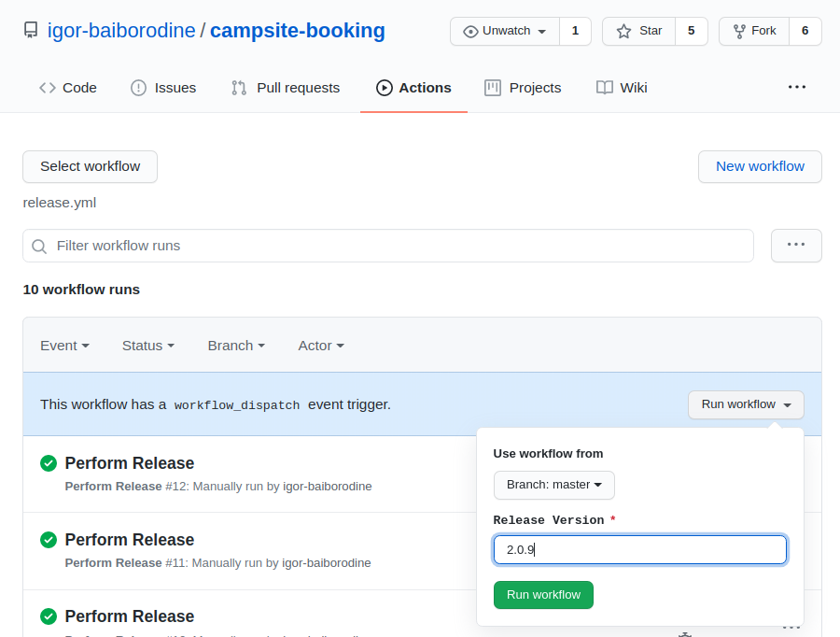Click the Wiki book icon
Screen dimensions: 840x637
pos(605,88)
